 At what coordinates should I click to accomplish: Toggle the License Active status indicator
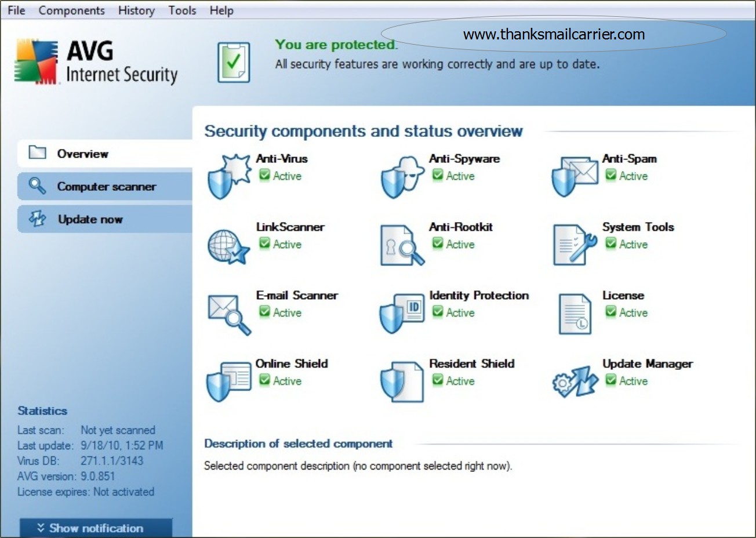tap(610, 312)
